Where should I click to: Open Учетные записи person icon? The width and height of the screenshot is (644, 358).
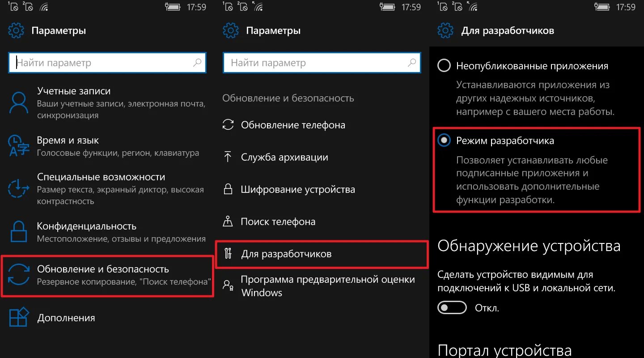click(19, 102)
